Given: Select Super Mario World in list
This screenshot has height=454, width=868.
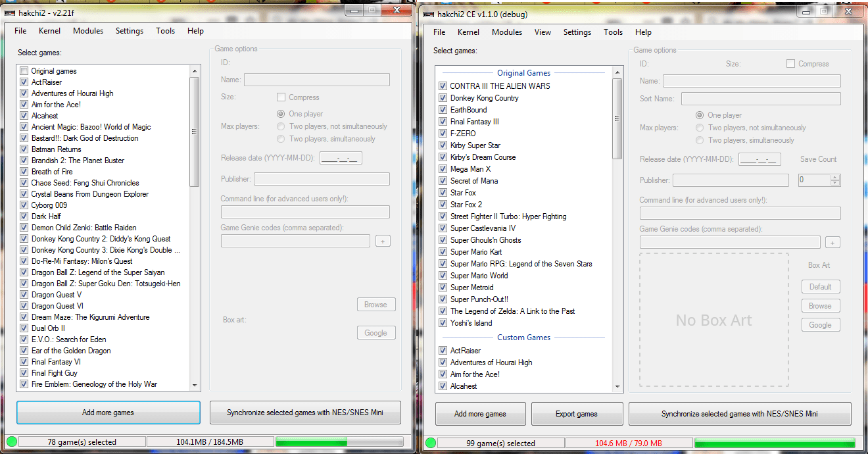Looking at the screenshot, I should 479,276.
